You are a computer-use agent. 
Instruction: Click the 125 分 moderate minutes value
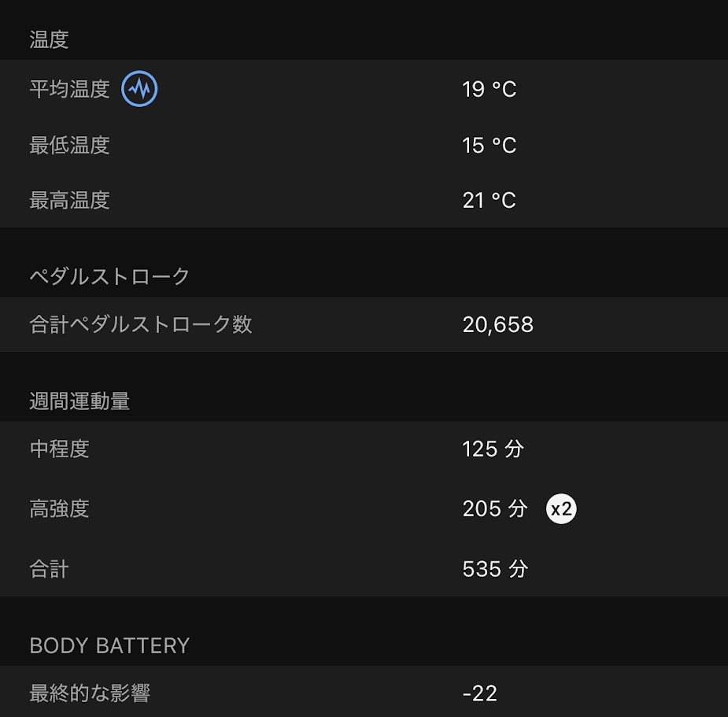click(493, 449)
